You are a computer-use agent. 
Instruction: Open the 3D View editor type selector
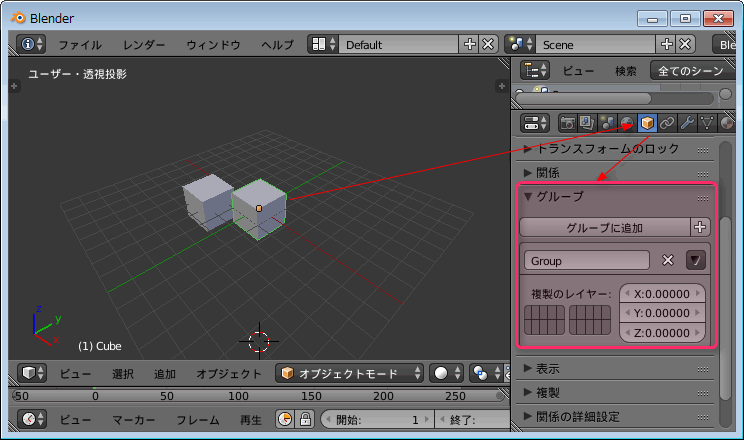click(31, 373)
